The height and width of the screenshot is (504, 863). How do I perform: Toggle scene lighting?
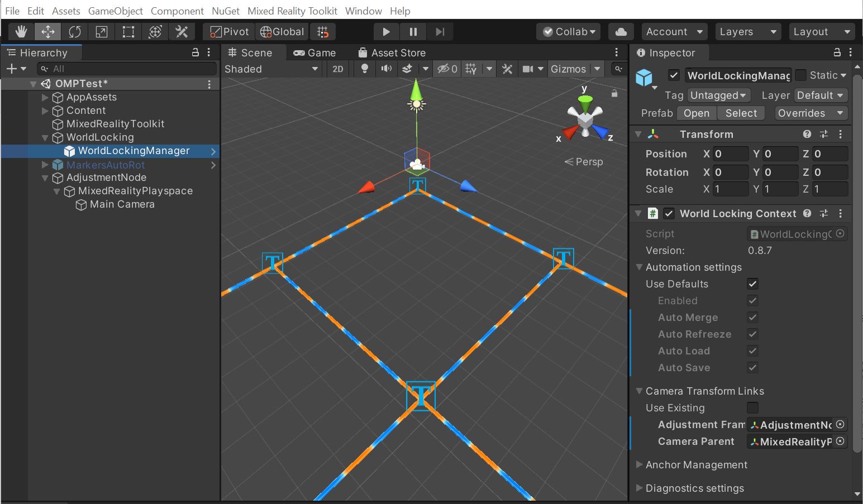(x=365, y=69)
